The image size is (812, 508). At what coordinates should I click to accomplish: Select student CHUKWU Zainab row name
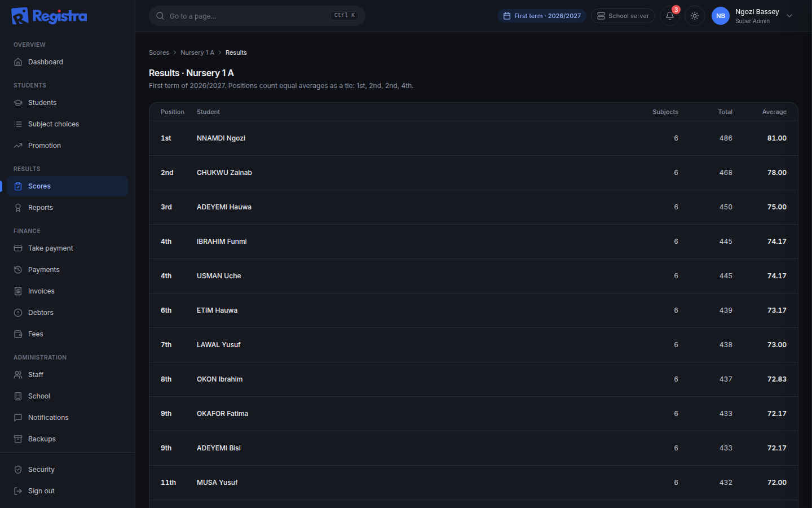coord(224,173)
